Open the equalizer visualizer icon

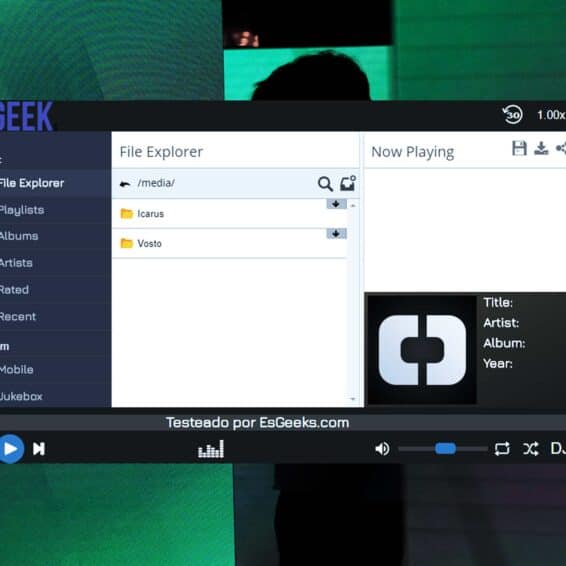[x=211, y=449]
